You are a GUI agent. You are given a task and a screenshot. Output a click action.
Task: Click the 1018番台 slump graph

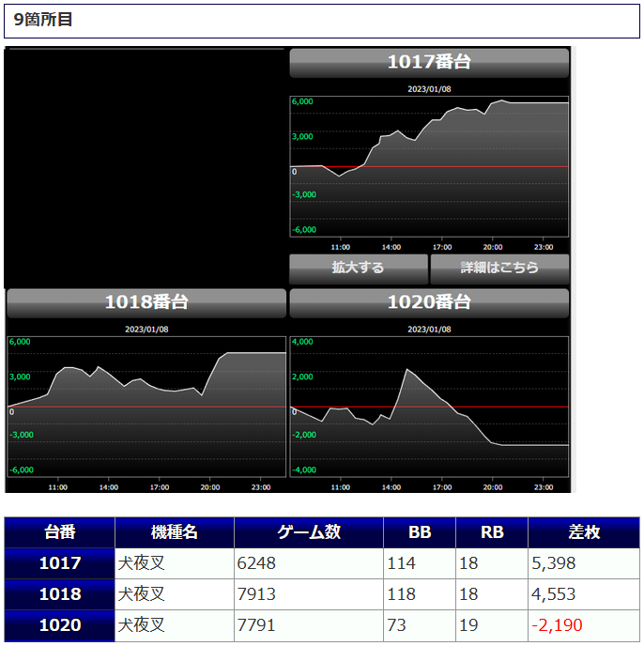click(146, 408)
